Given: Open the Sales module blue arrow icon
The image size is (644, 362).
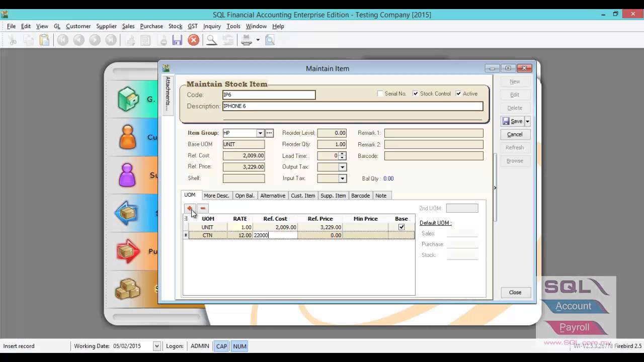Looking at the screenshot, I should (x=127, y=213).
